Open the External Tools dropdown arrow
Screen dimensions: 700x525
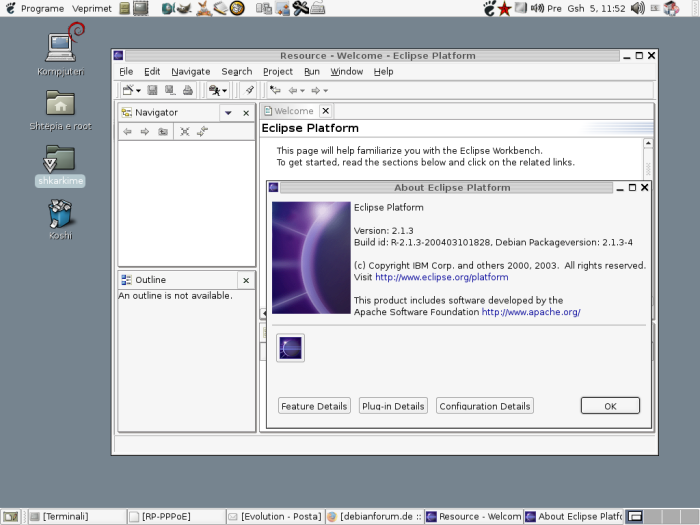tap(225, 91)
